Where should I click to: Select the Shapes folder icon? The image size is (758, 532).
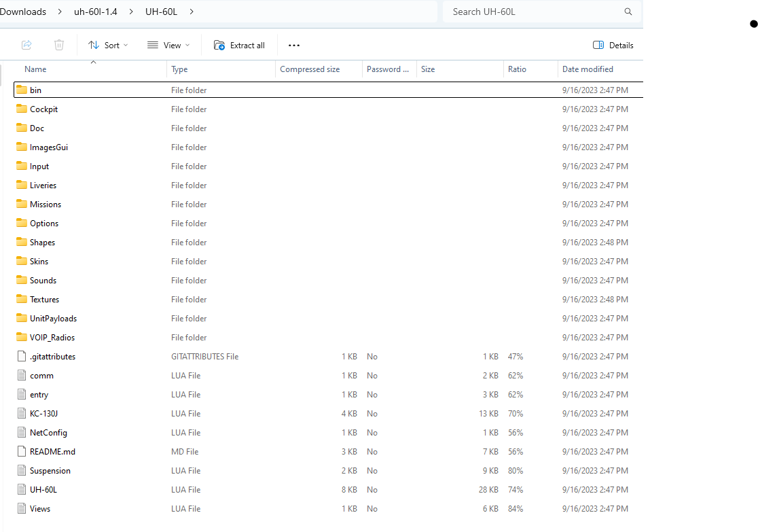(22, 242)
